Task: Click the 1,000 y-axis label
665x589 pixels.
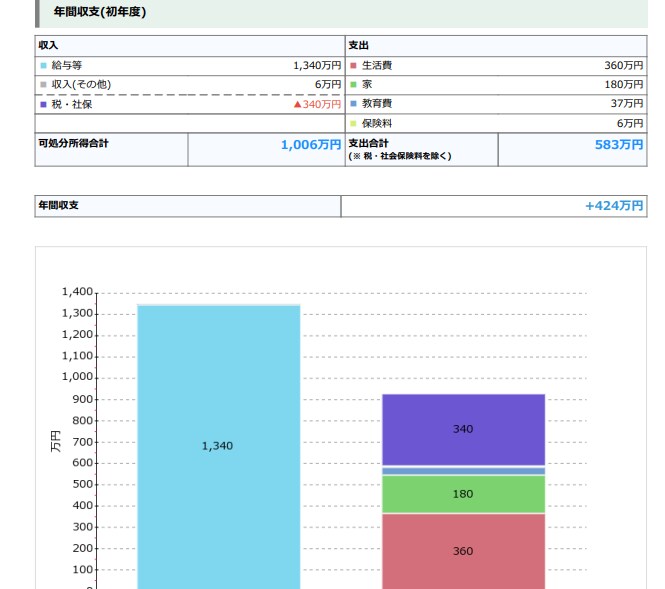Action: tap(77, 377)
